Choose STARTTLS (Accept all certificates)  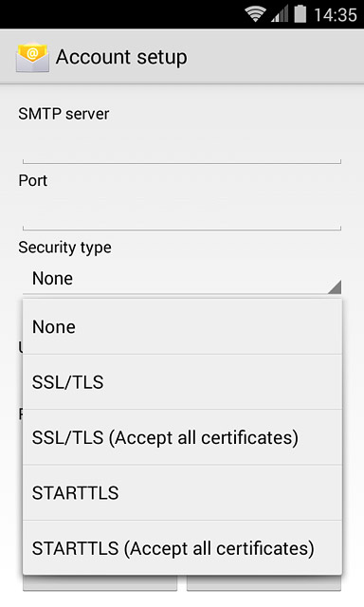182,548
